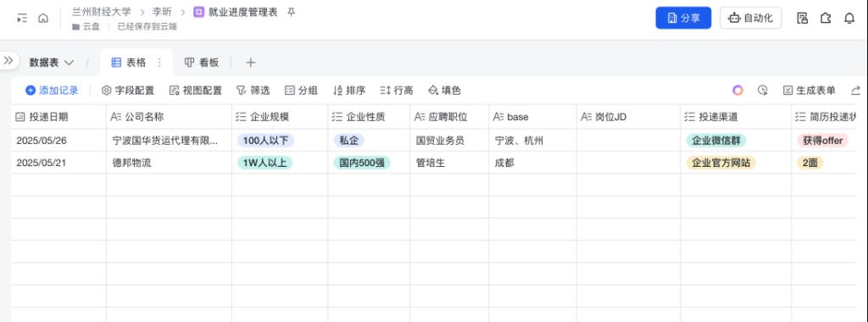Viewport: 868px width, 322px height.
Task: Click the home icon in header
Action: tap(43, 19)
